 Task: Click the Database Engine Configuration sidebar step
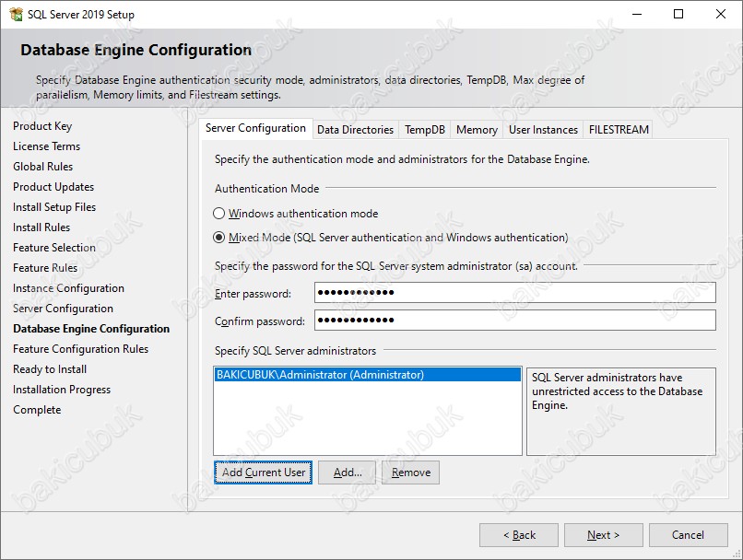pos(91,329)
